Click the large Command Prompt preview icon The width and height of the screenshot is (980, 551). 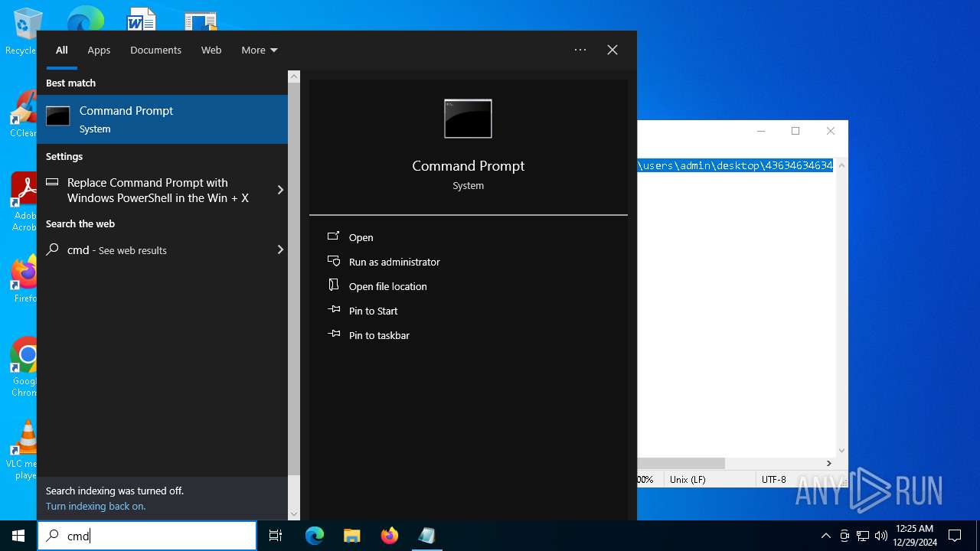pyautogui.click(x=468, y=119)
